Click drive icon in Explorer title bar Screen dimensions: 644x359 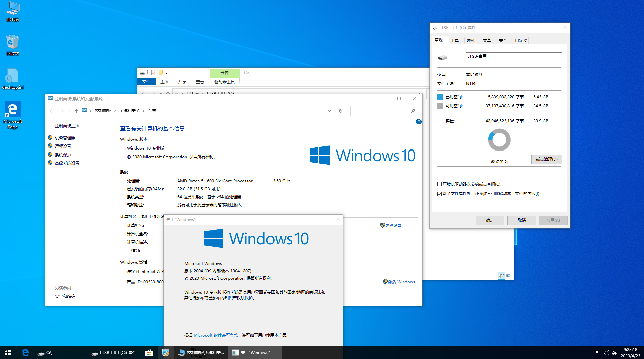tap(142, 73)
